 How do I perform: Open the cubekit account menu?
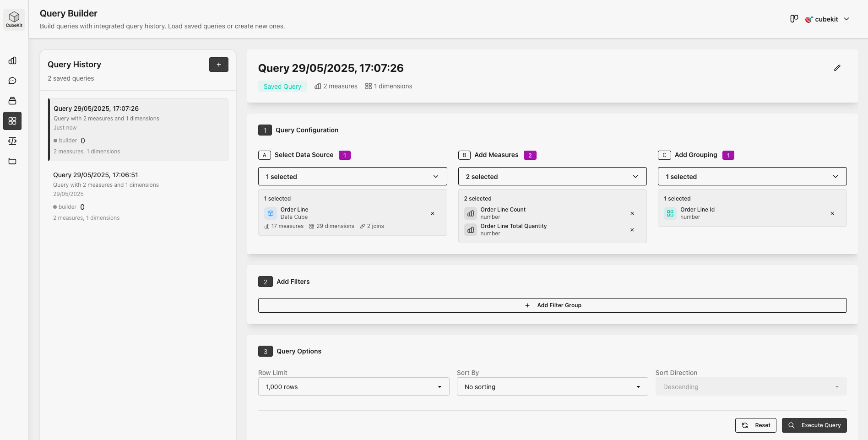[x=828, y=19]
